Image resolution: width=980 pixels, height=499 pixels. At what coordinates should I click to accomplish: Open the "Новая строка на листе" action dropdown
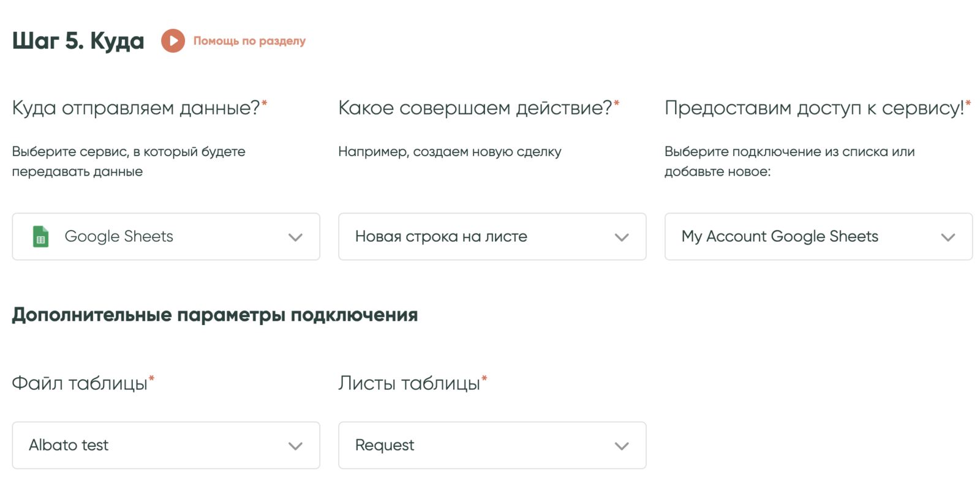tap(478, 237)
